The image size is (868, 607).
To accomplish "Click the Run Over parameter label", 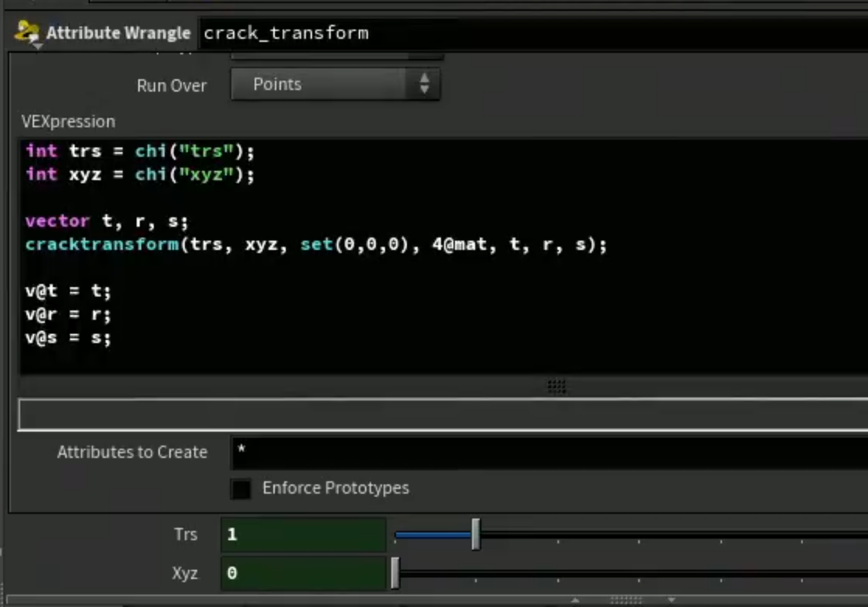I will click(172, 85).
